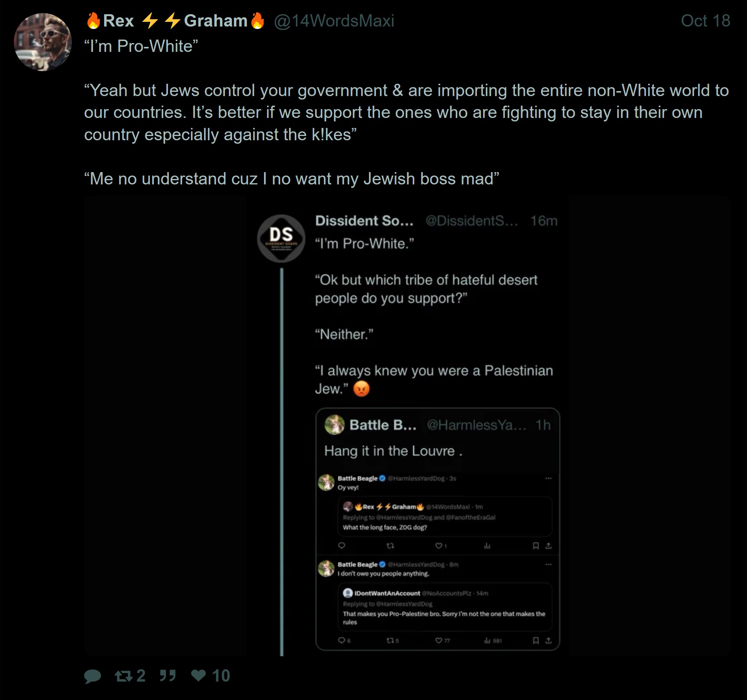Viewport: 747px width, 700px height.
Task: Click the Battle B... avatar beside the quoted header
Action: (x=334, y=425)
